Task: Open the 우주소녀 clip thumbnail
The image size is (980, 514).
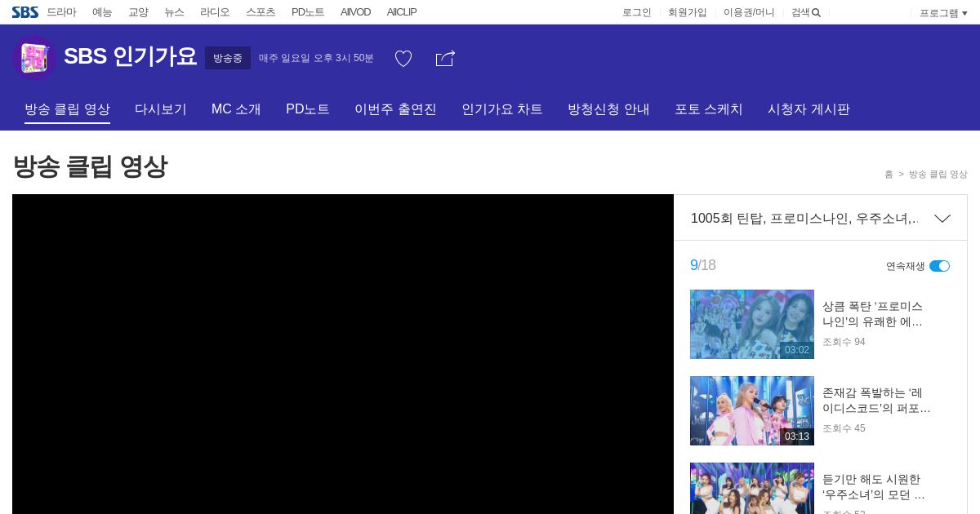Action: [x=752, y=488]
